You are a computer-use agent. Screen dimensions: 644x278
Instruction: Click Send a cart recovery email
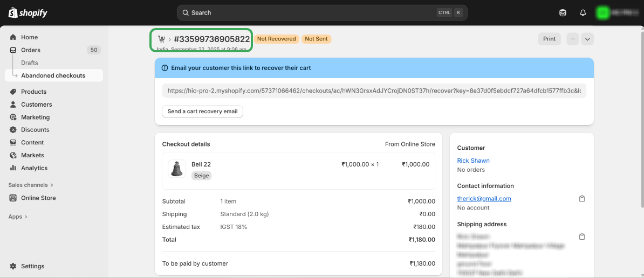[202, 112]
